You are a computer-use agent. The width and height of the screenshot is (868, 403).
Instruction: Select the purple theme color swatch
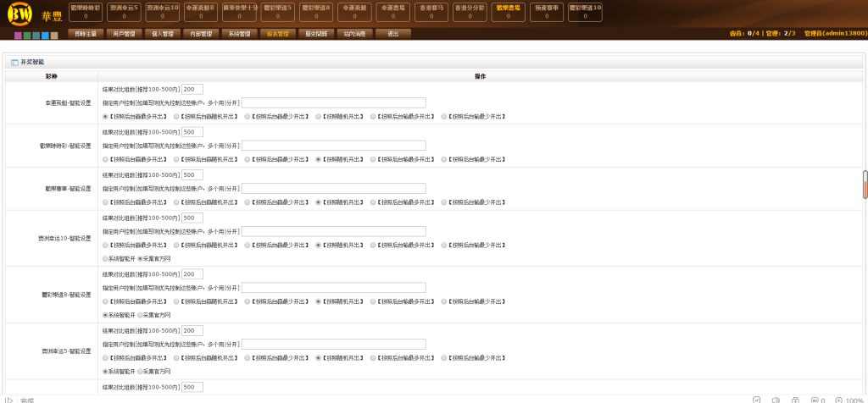coord(18,36)
